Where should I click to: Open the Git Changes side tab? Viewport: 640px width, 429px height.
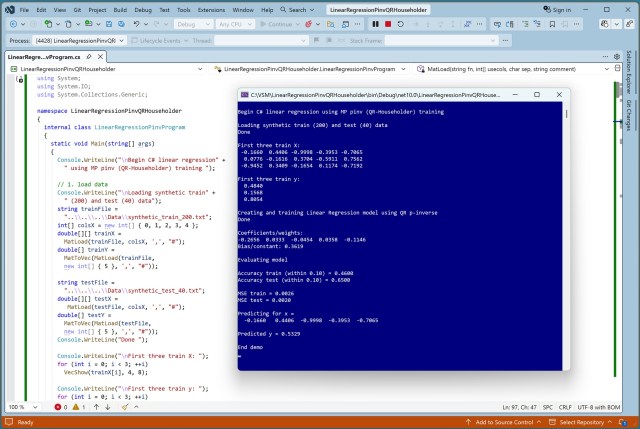point(629,115)
